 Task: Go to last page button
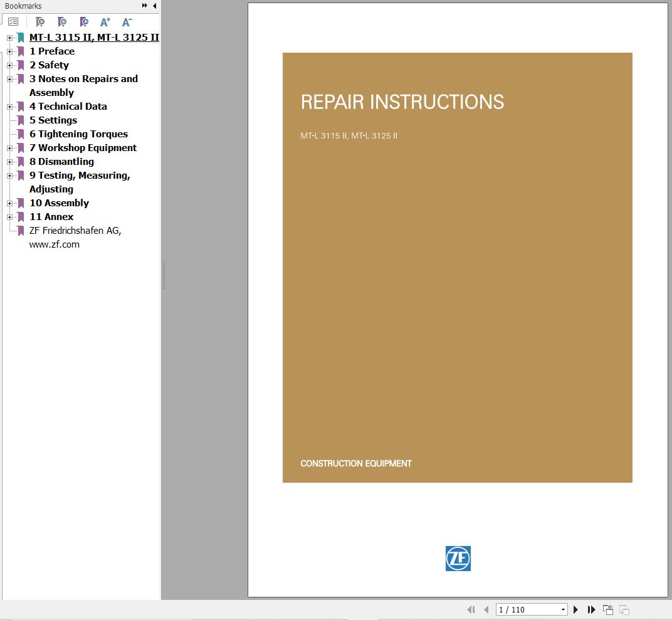(x=591, y=609)
